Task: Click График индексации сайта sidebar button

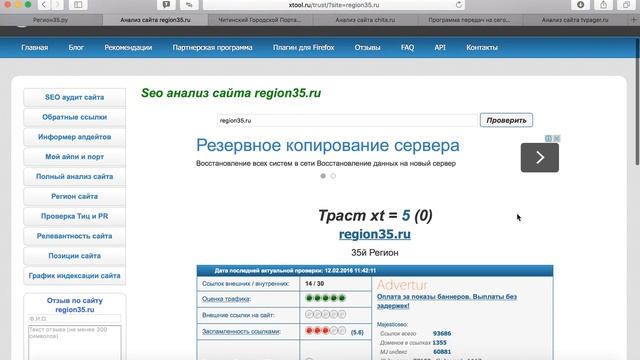Action: click(75, 276)
